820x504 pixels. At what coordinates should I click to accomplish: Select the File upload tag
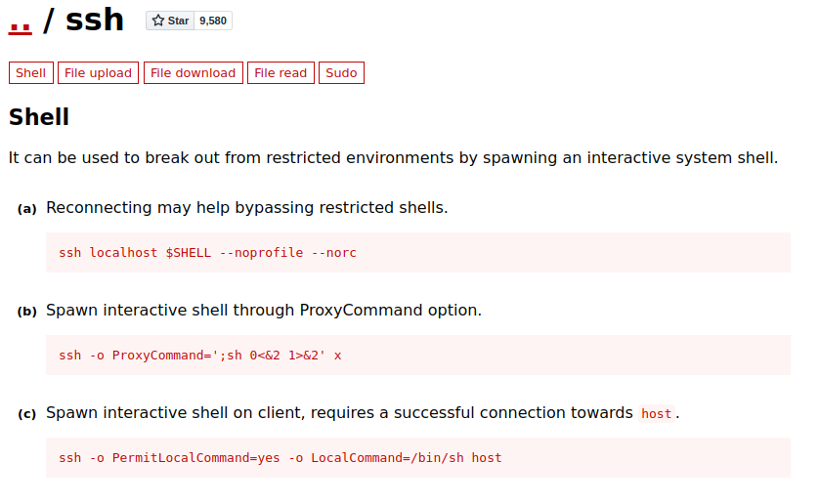tap(98, 72)
